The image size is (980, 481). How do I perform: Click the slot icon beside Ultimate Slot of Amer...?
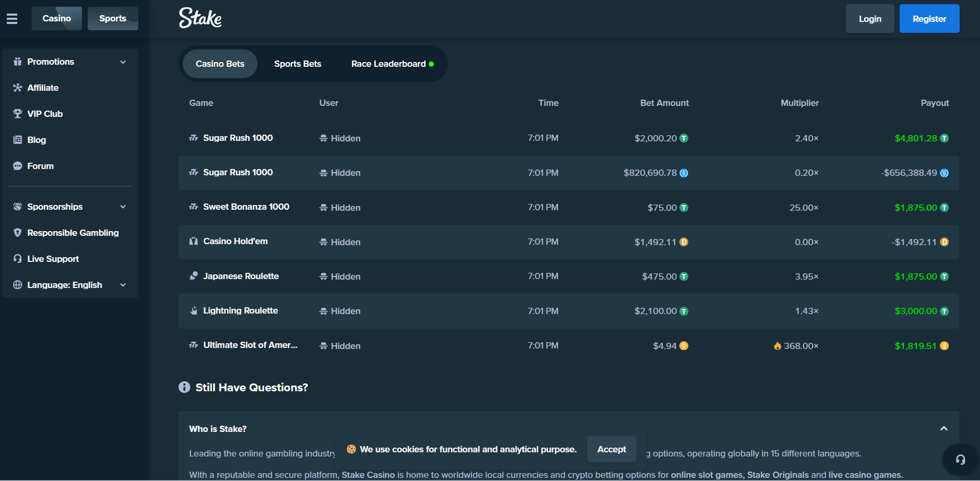tap(194, 345)
